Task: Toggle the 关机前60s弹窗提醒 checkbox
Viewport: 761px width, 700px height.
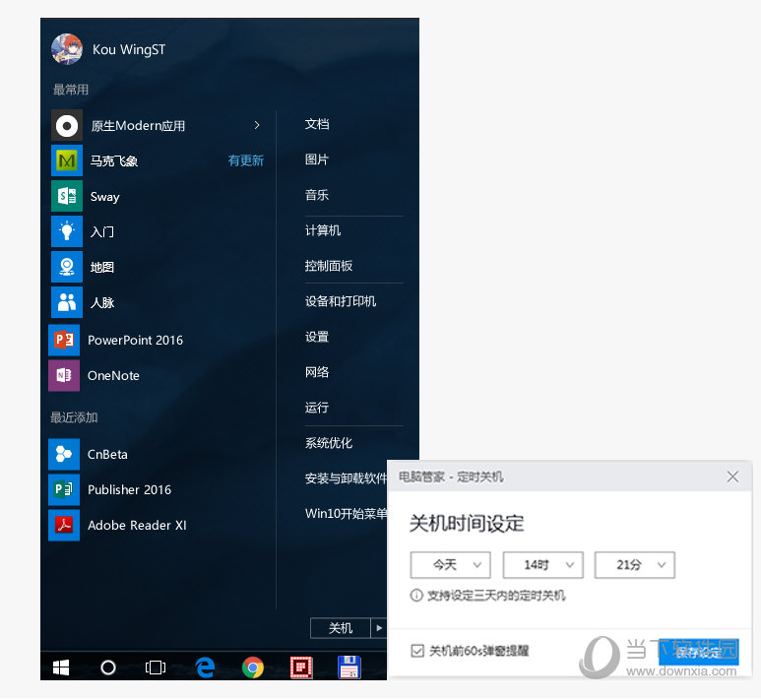Action: click(x=416, y=651)
